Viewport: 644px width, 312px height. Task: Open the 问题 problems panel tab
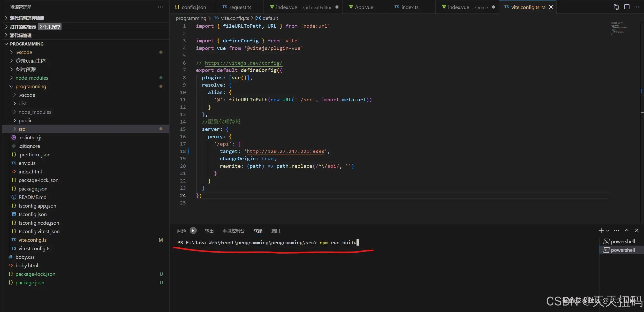click(181, 231)
